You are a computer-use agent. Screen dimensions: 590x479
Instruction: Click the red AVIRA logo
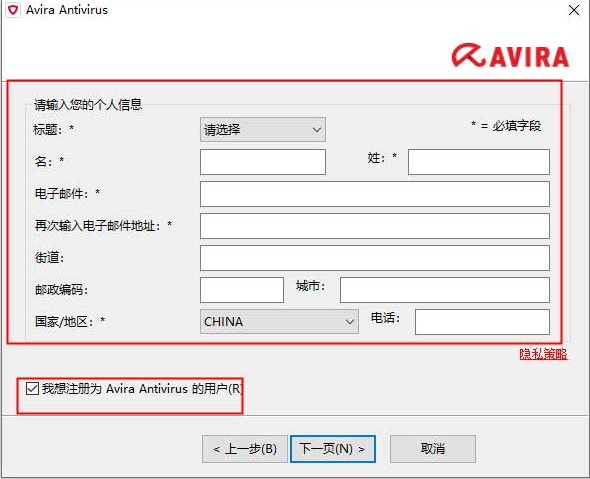click(510, 56)
